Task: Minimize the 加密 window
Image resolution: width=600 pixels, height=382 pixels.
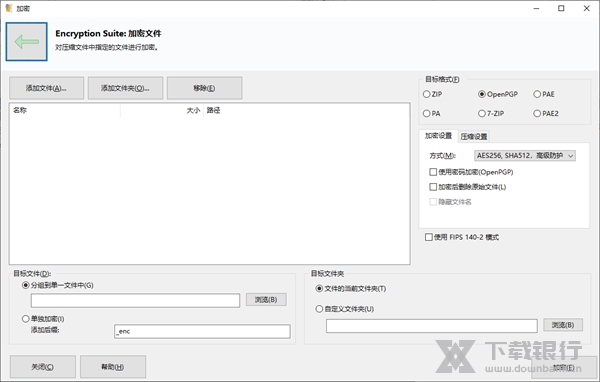Action: tap(536, 8)
